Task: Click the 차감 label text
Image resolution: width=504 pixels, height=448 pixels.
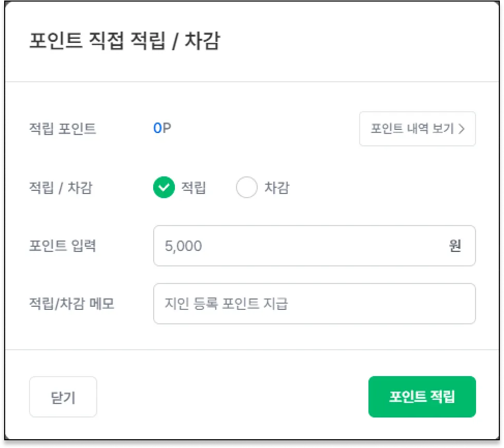Action: (x=276, y=188)
